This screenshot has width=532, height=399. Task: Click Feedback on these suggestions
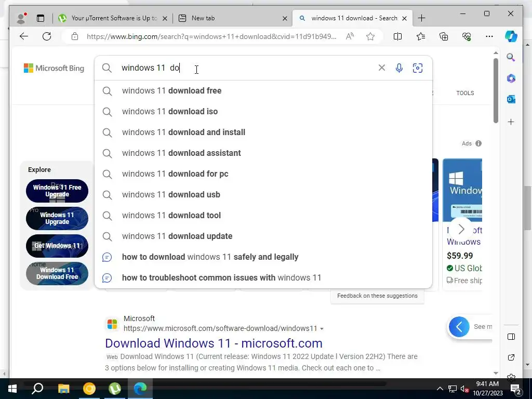click(x=377, y=296)
